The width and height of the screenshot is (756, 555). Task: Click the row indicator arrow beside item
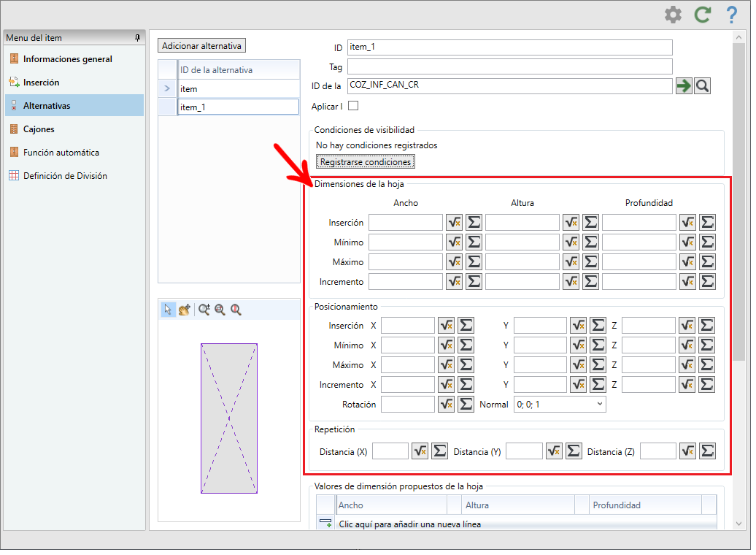[167, 89]
